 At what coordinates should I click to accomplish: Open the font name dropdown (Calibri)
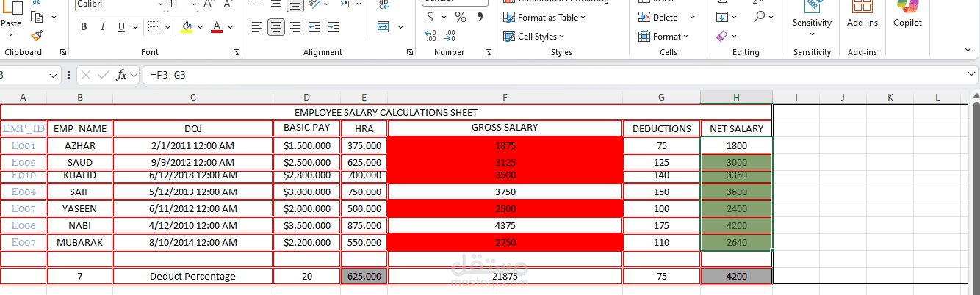point(160,4)
